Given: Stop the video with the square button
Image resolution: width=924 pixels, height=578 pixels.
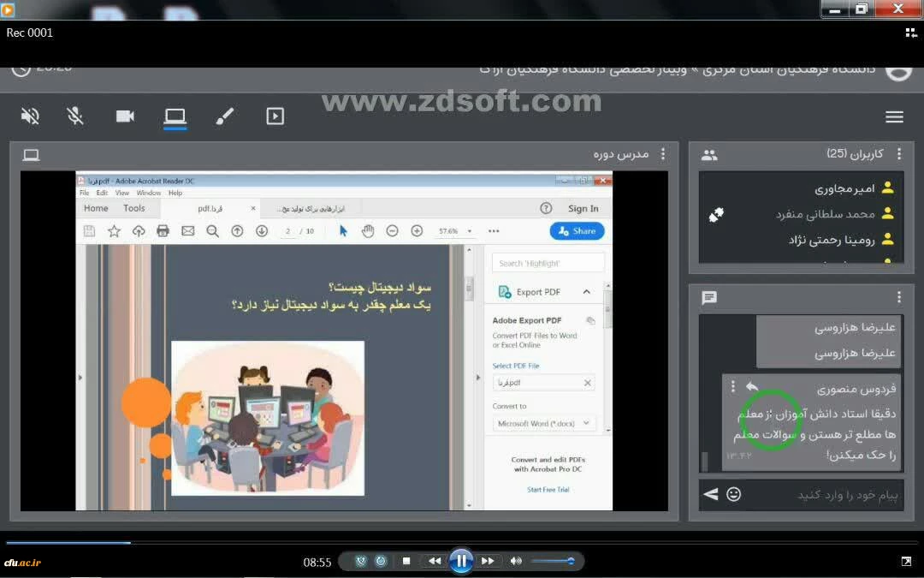Looking at the screenshot, I should (x=406, y=561).
